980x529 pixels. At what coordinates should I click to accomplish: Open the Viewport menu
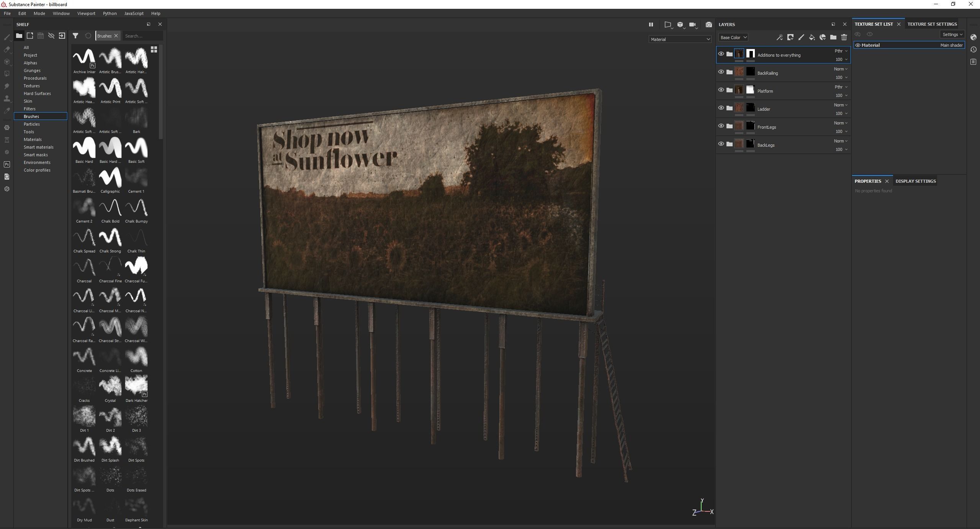pyautogui.click(x=86, y=13)
